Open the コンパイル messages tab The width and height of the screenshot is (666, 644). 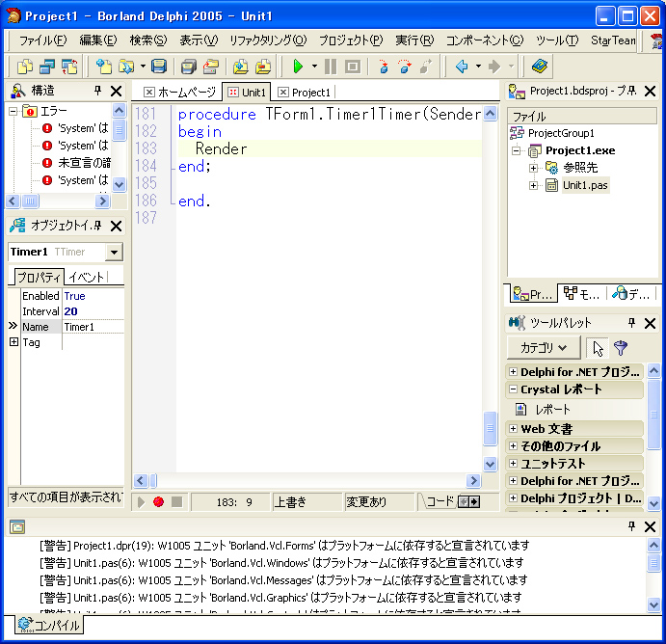49,625
